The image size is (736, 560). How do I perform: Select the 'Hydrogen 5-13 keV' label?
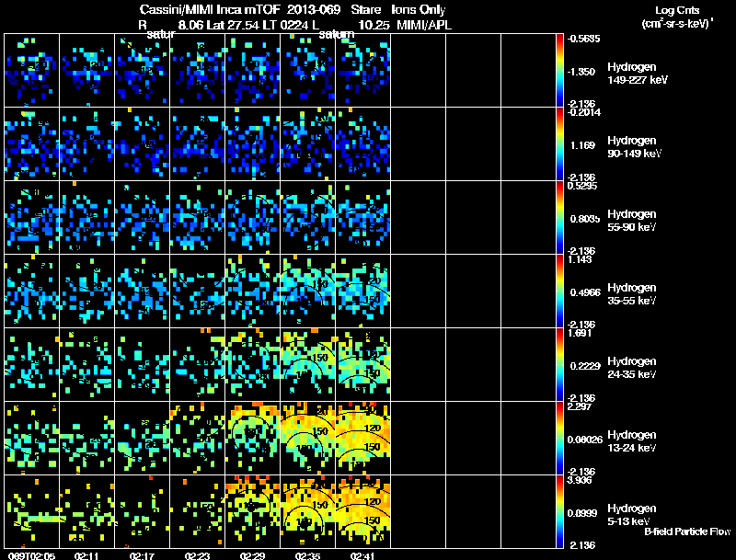632,515
